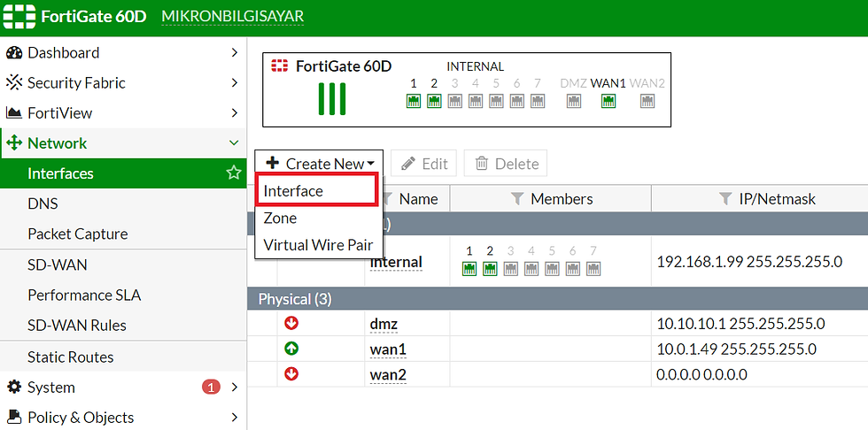Expand the FortiView chevron

click(x=234, y=112)
